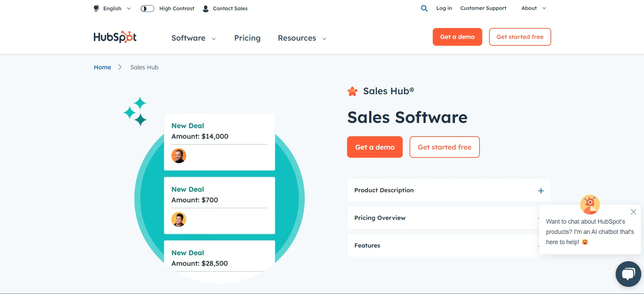Open Customer Support link
This screenshot has width=644, height=294.
tap(483, 8)
